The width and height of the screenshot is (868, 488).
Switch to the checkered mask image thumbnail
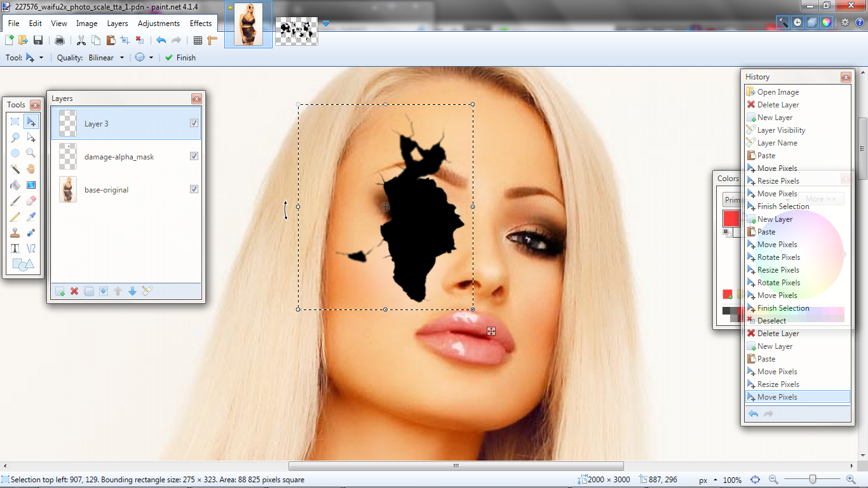point(297,31)
